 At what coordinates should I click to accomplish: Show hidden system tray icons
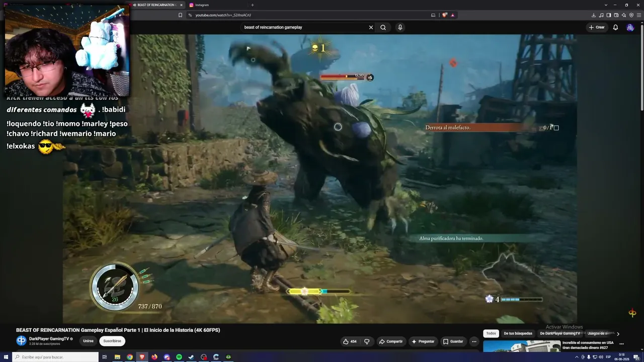[x=577, y=357]
